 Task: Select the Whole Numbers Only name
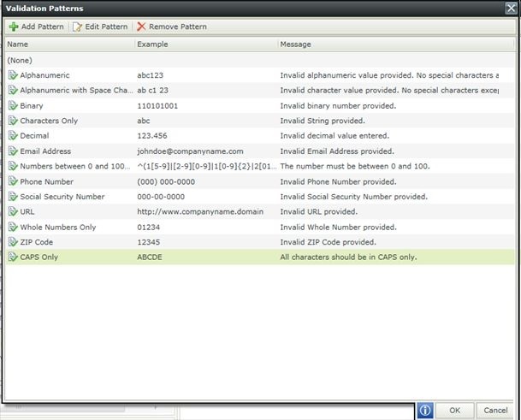pos(58,227)
